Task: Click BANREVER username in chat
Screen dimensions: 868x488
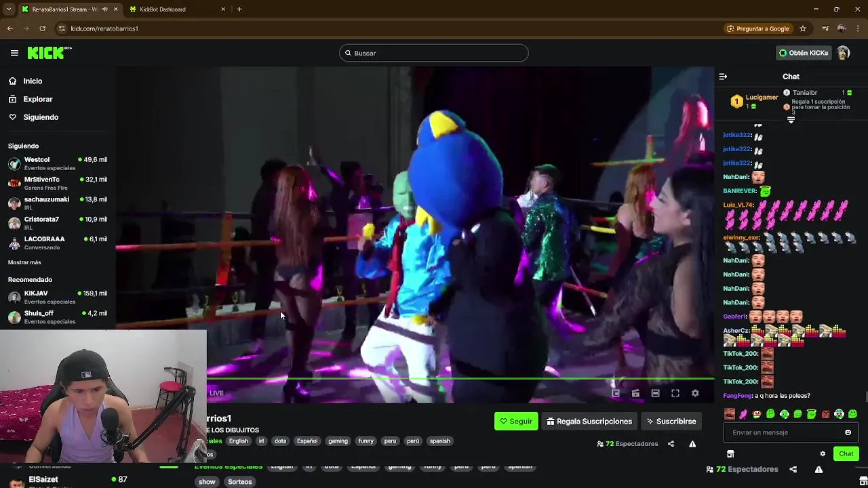Action: coord(739,191)
